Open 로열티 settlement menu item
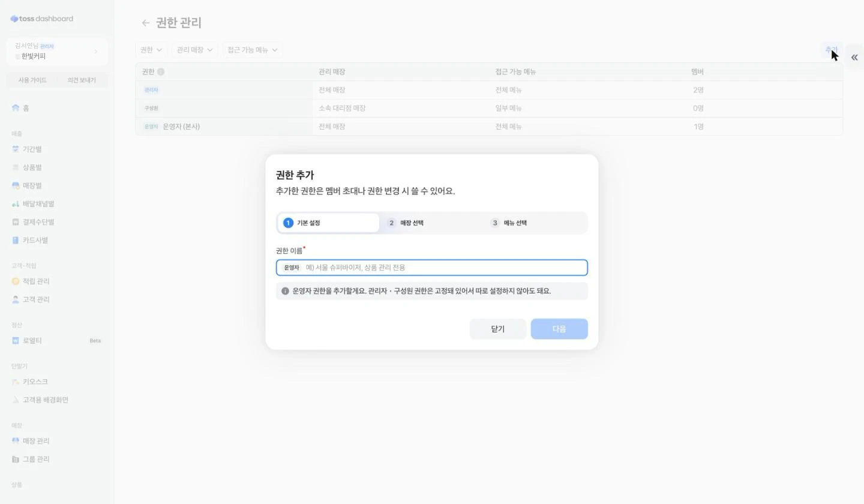864x504 pixels. point(57,340)
